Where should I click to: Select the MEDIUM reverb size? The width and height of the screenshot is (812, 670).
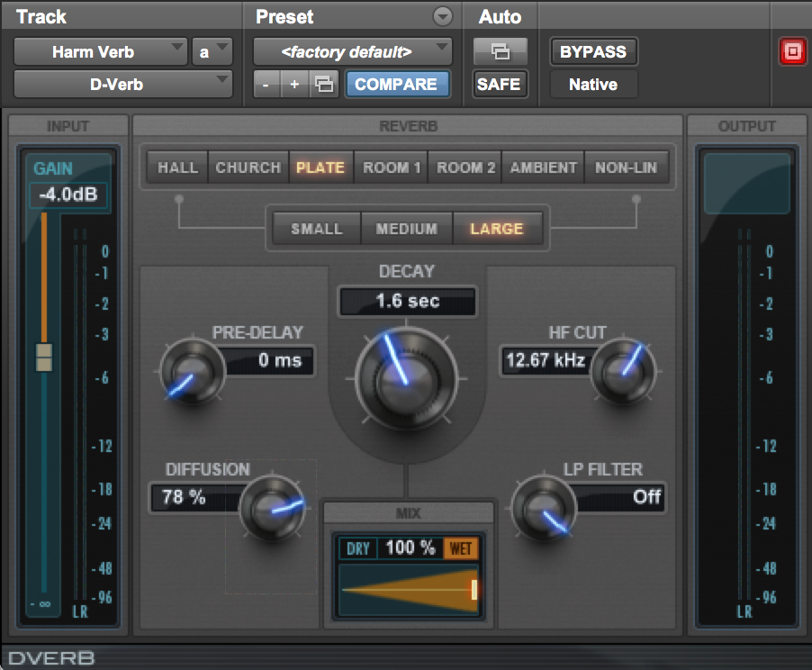click(x=407, y=229)
